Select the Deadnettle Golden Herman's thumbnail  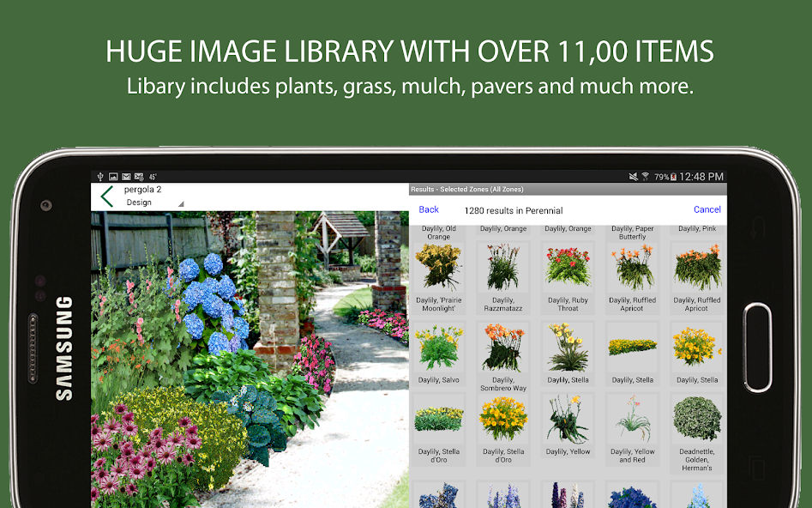coord(696,423)
